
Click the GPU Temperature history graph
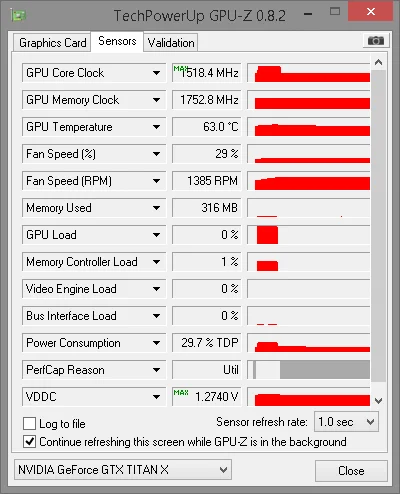[309, 127]
